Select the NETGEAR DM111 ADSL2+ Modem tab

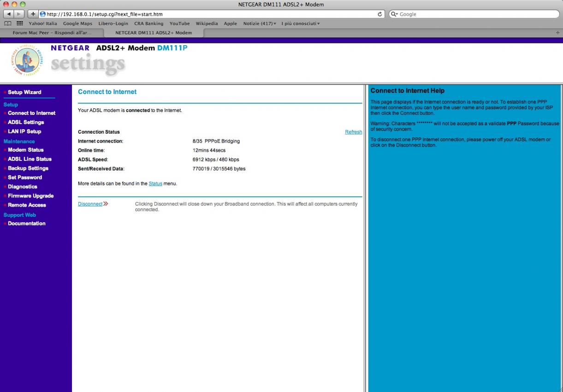pos(154,33)
